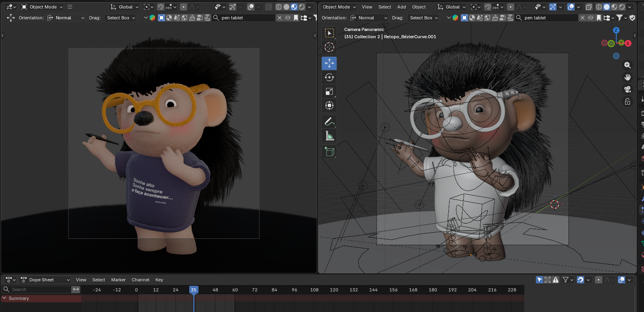Open the Add menu in right viewport

coord(401,7)
